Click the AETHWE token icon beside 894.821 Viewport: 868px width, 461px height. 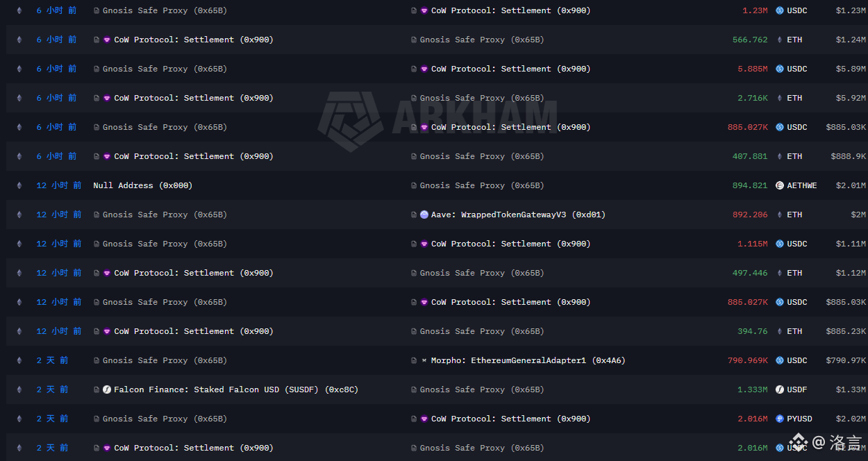[x=779, y=185]
